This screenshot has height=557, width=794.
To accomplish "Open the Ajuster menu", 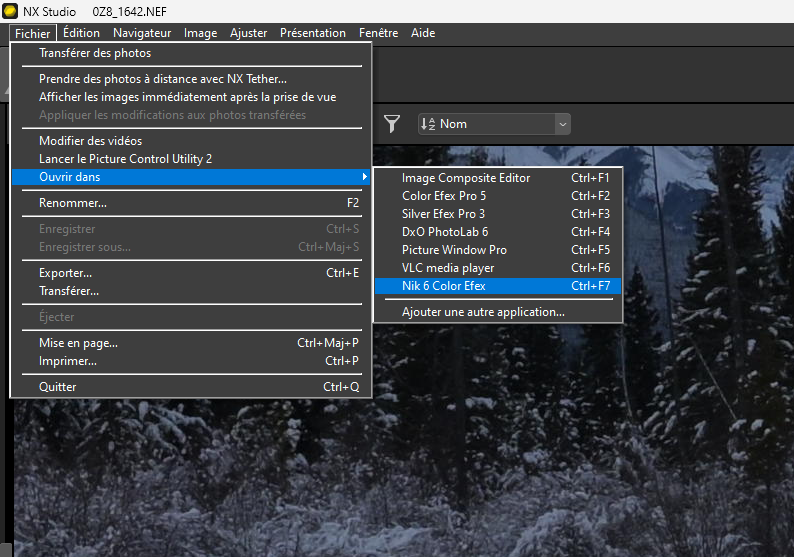I will click(x=248, y=33).
